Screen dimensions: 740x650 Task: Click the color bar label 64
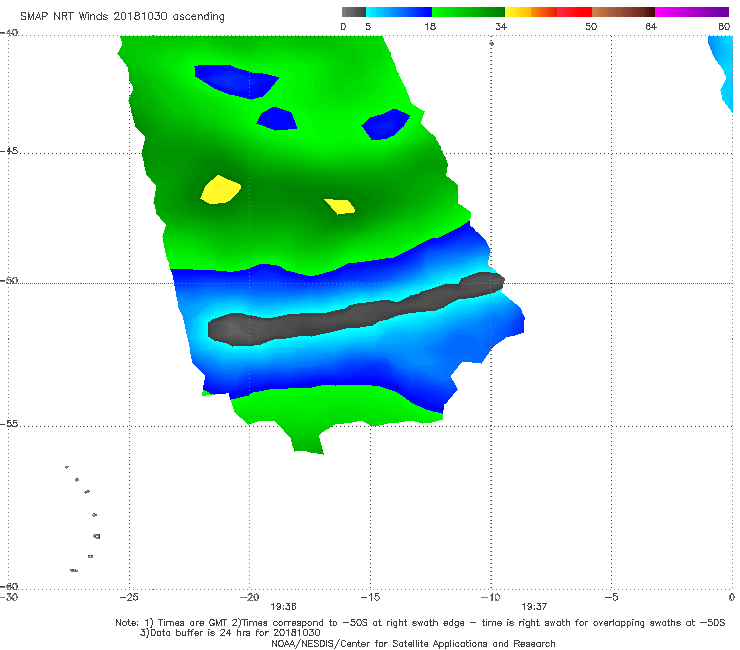tap(651, 26)
